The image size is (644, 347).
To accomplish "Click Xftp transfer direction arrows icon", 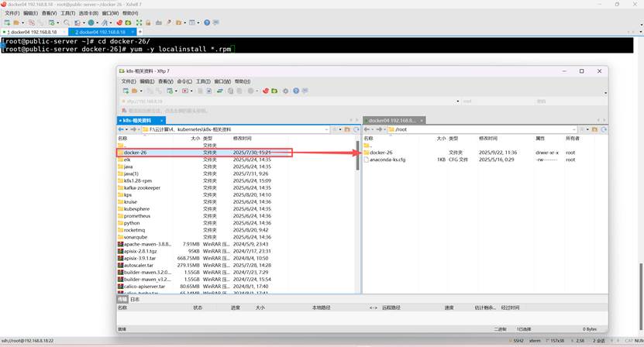I will click(x=220, y=91).
